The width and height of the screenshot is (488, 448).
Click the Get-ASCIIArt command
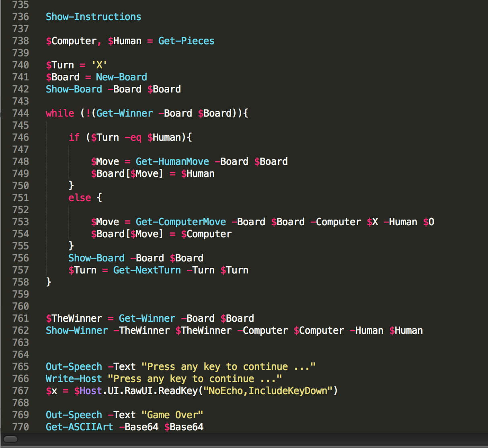coord(80,427)
